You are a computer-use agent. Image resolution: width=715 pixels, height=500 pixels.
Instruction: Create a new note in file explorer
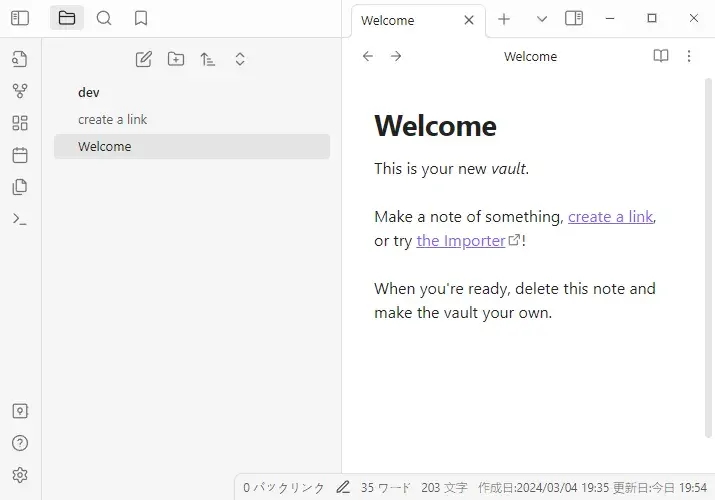tap(144, 59)
